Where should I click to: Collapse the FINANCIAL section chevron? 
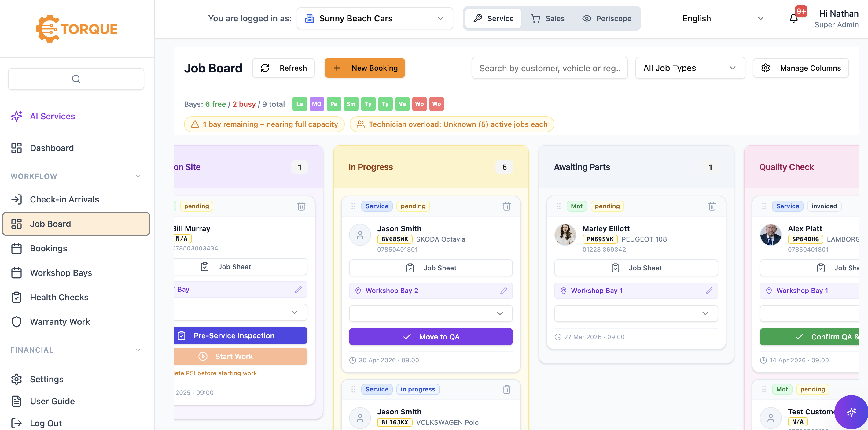[x=138, y=350]
